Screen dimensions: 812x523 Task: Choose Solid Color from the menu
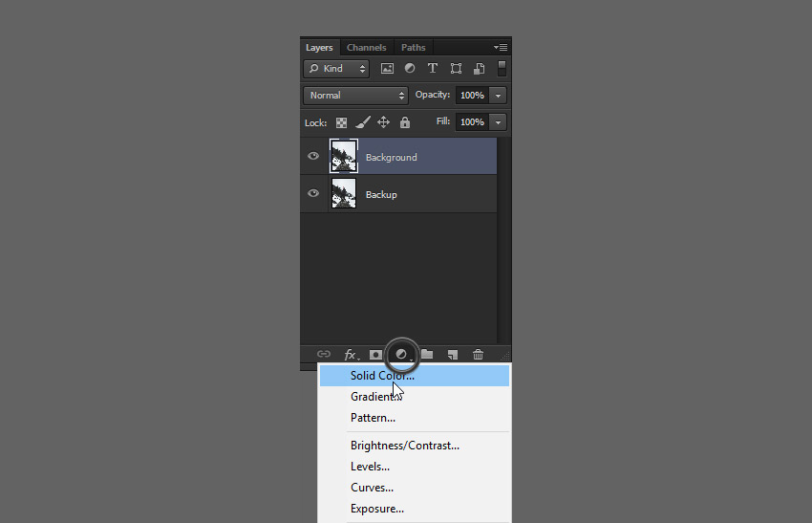coord(415,376)
